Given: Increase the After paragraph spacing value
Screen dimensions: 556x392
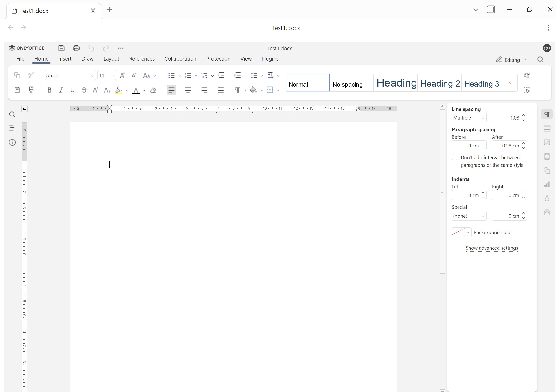Looking at the screenshot, I should click(523, 143).
